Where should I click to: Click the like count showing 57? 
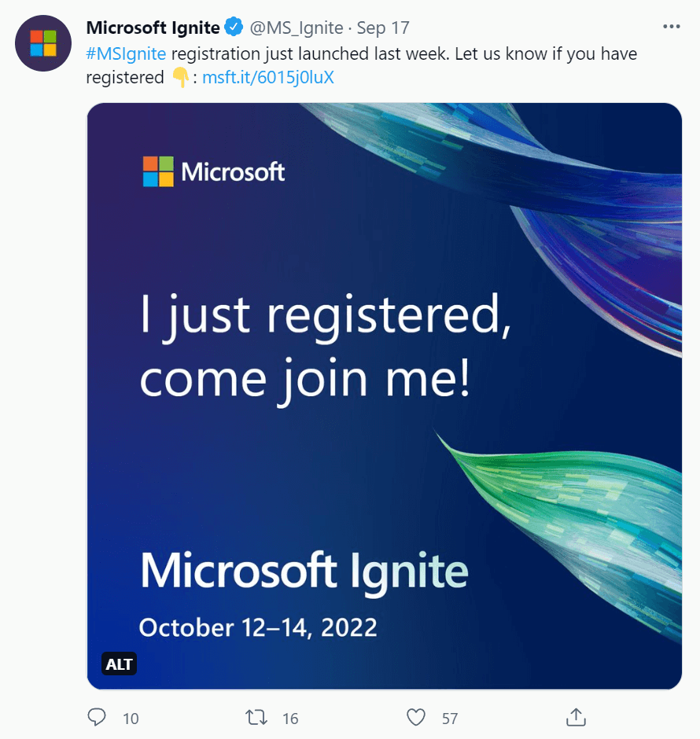tap(449, 718)
